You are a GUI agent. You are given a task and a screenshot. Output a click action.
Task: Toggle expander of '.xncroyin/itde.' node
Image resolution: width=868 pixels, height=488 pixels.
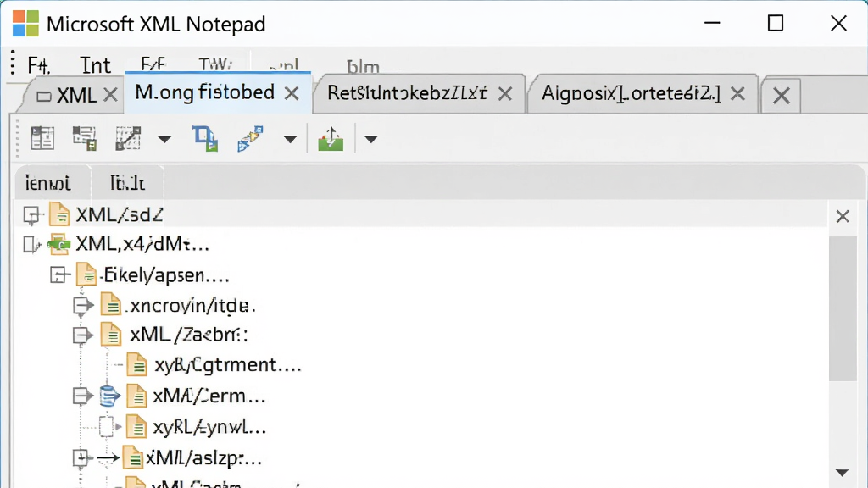pos(83,305)
